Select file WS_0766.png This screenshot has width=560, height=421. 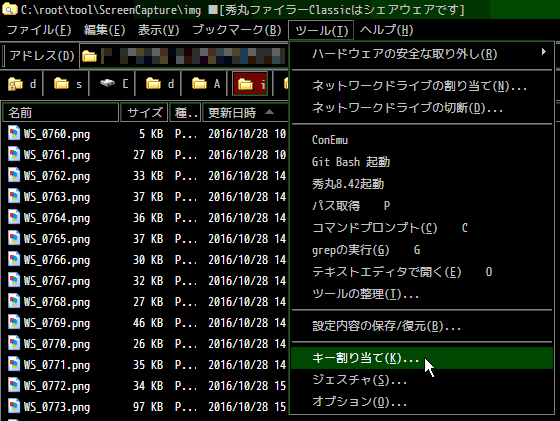(57, 260)
